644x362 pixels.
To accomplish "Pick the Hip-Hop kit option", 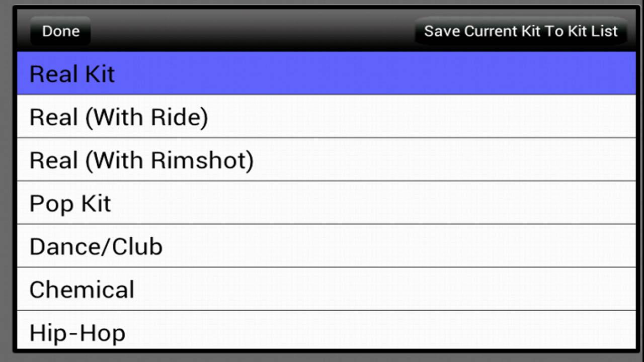I will (326, 331).
